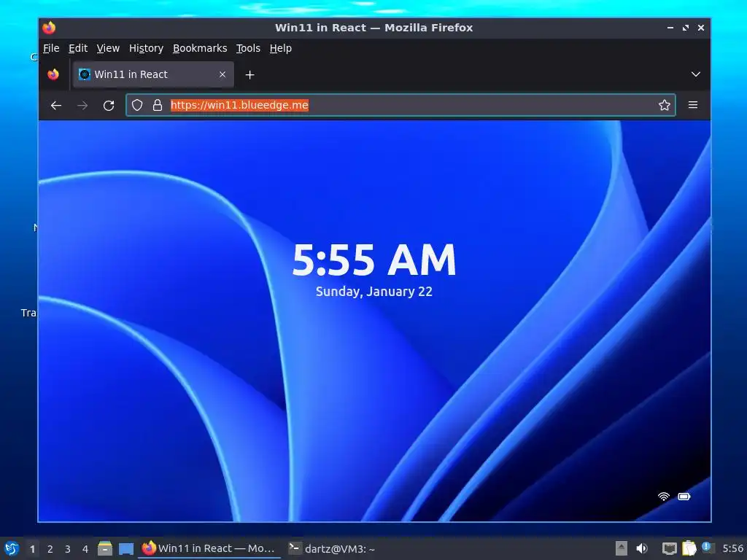Image resolution: width=747 pixels, height=560 pixels.
Task: Bookmark this page with the star icon
Action: click(664, 105)
